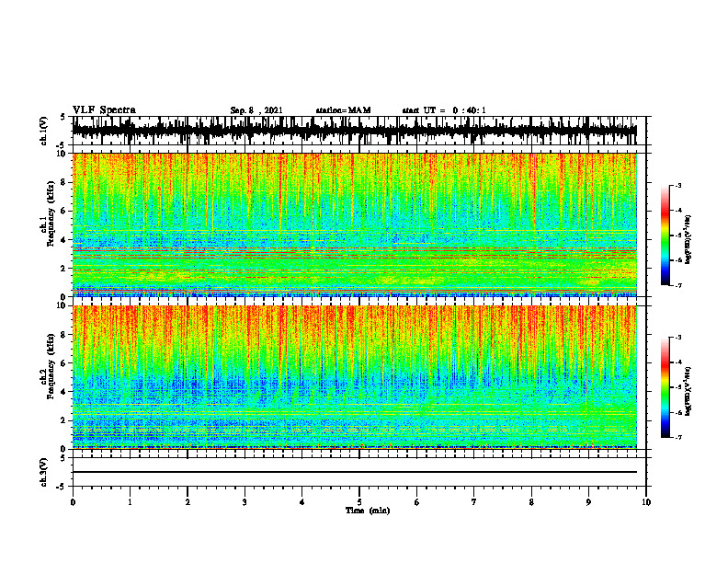The height and width of the screenshot is (563, 728).
Task: Click the ch.1 spectrogram color scale bar
Action: click(665, 236)
